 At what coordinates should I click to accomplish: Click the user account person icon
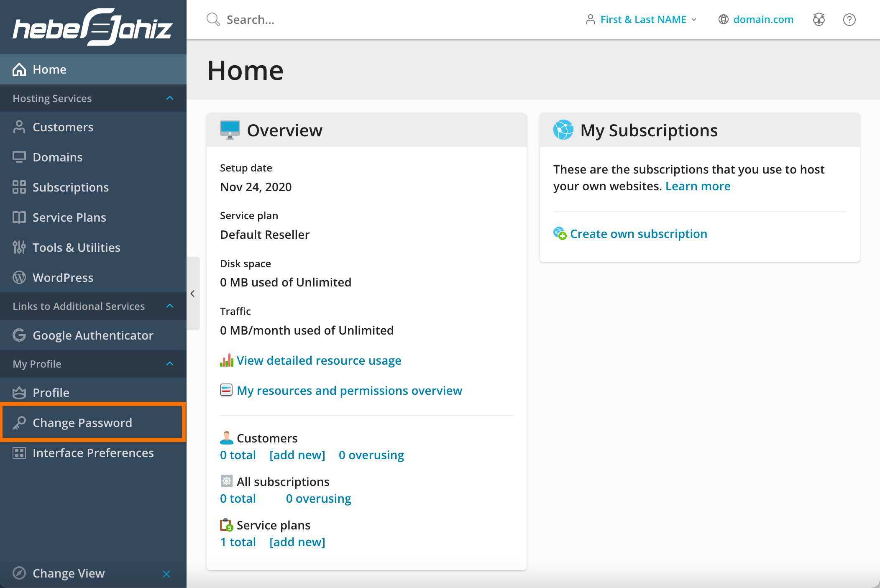pyautogui.click(x=591, y=19)
